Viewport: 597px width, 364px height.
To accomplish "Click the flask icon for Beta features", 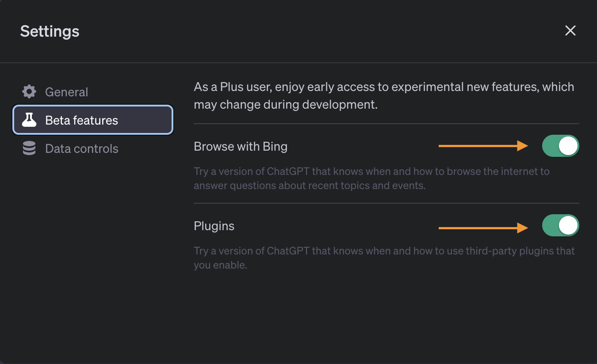I will coord(29,120).
